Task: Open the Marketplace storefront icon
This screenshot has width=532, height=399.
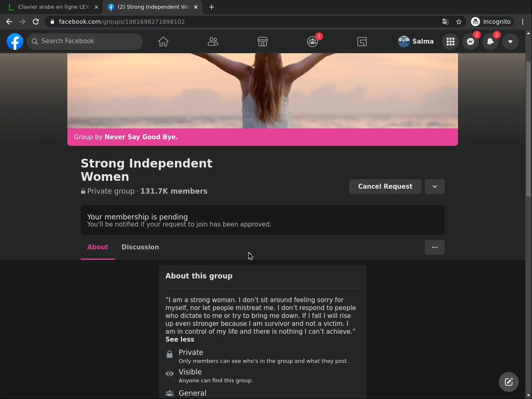Action: tap(263, 42)
